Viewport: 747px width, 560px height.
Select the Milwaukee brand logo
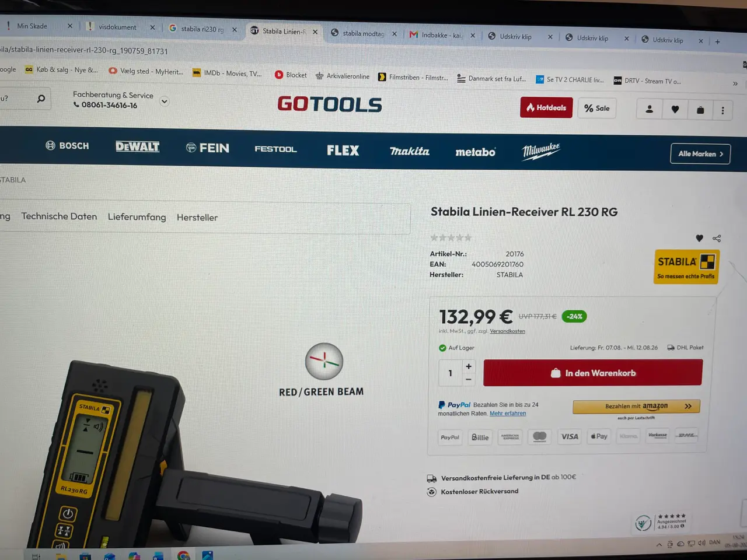(x=541, y=152)
